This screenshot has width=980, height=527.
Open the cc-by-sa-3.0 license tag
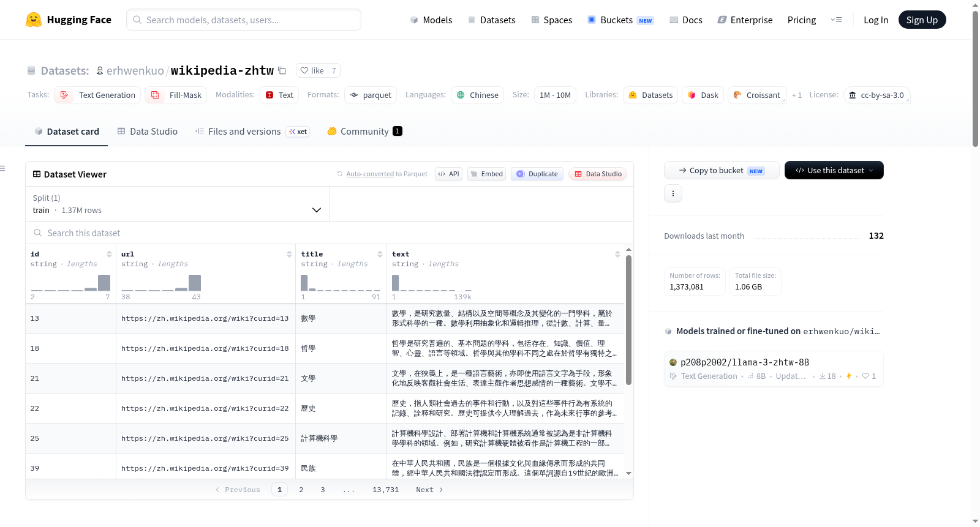pyautogui.click(x=876, y=95)
